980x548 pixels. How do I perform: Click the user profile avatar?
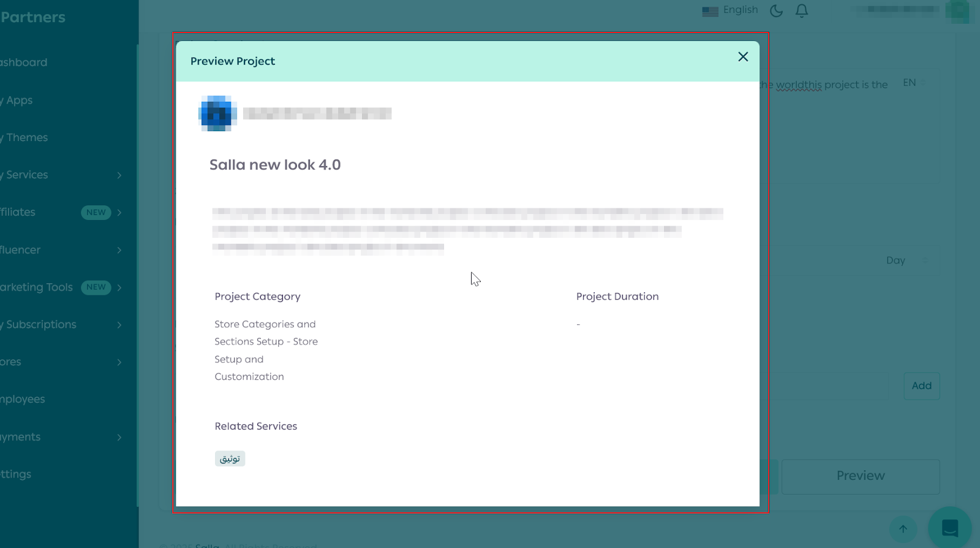(x=957, y=11)
